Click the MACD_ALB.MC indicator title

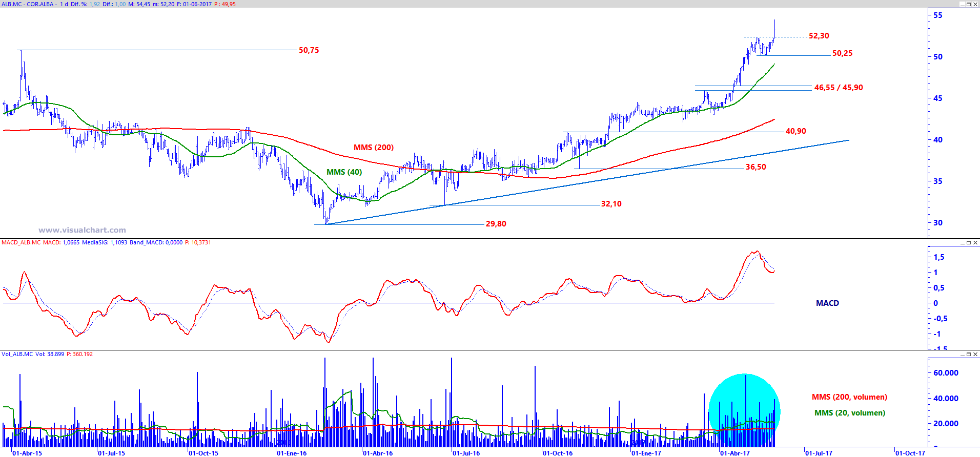pyautogui.click(x=21, y=242)
